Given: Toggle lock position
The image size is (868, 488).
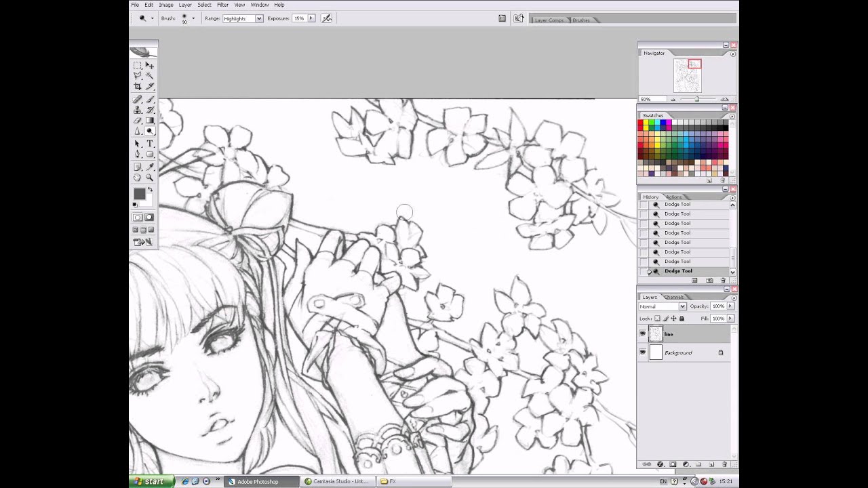Looking at the screenshot, I should click(x=673, y=319).
